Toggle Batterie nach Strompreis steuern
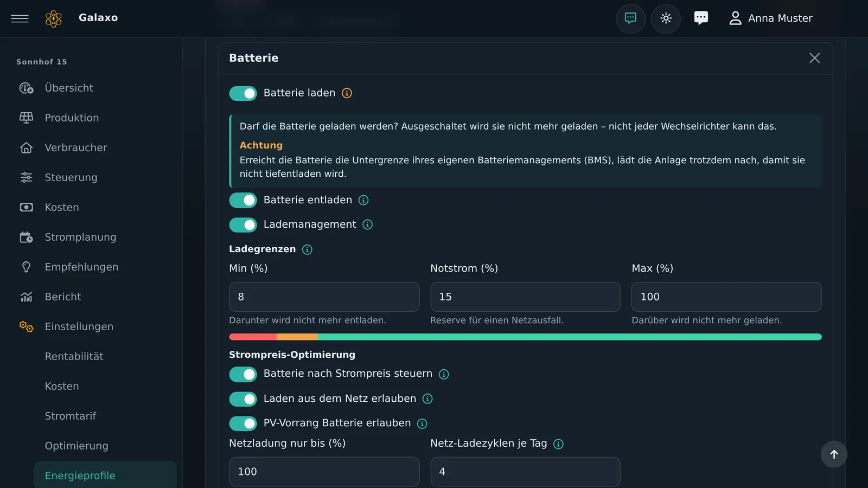The height and width of the screenshot is (488, 868). (243, 374)
